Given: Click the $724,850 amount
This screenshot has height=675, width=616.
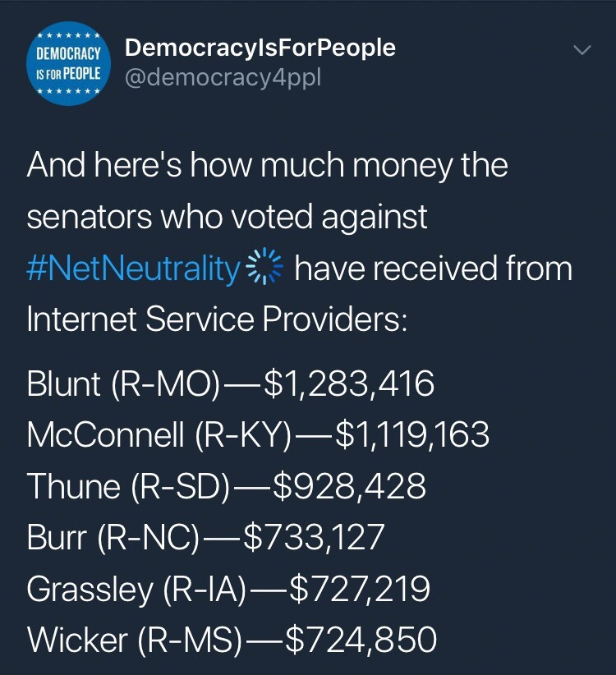Looking at the screenshot, I should pyautogui.click(x=360, y=640).
